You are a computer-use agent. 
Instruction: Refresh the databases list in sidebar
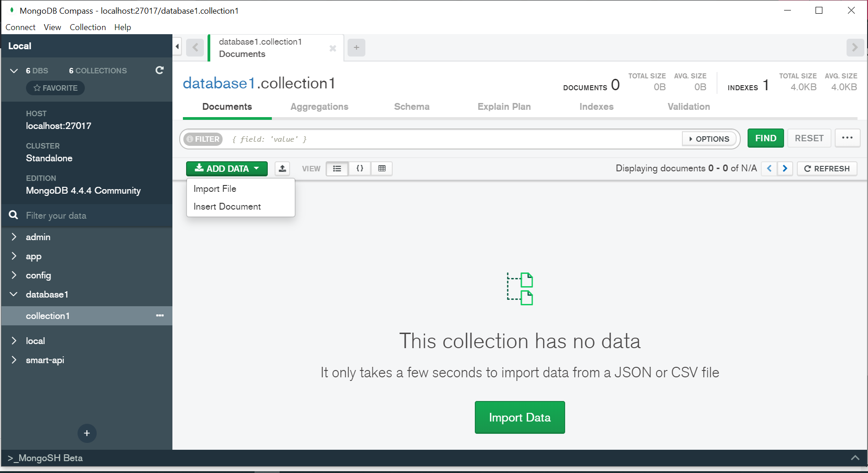(160, 70)
